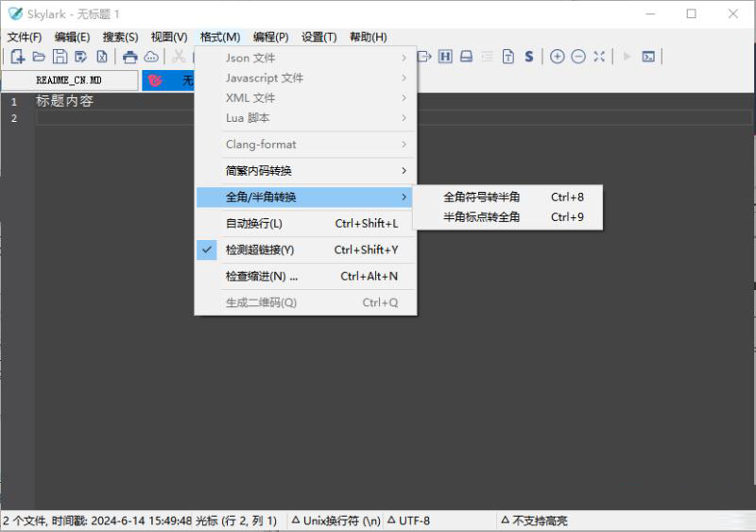Open the 编辑(E) menu

tap(73, 37)
